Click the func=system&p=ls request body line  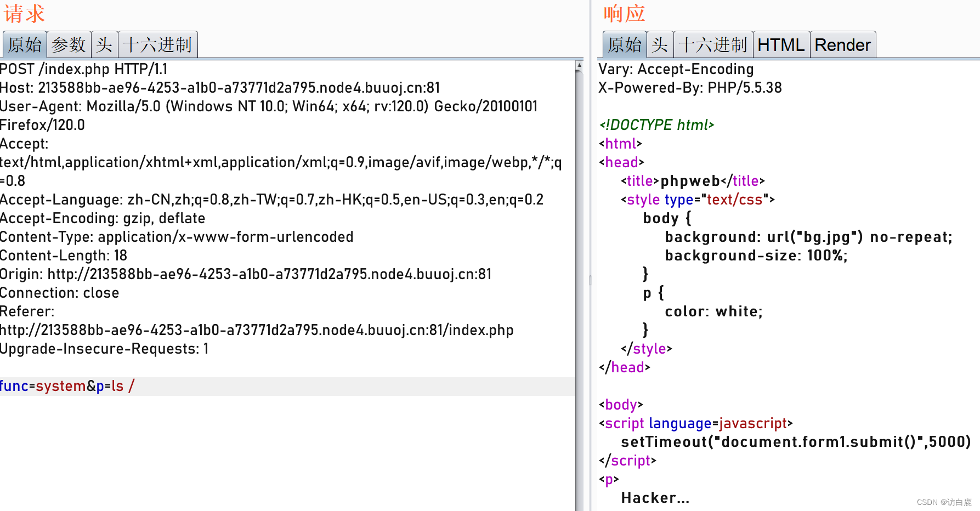pyautogui.click(x=66, y=386)
